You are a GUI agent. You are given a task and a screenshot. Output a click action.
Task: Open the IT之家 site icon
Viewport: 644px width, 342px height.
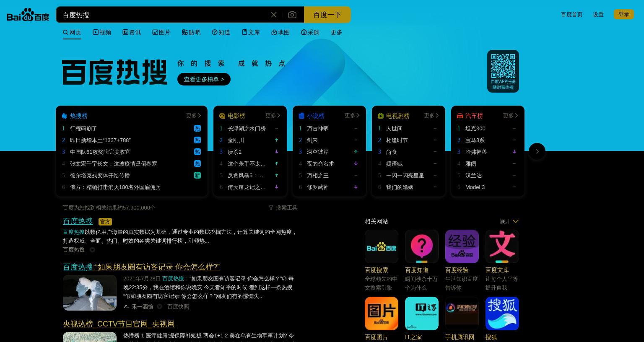[x=422, y=313]
